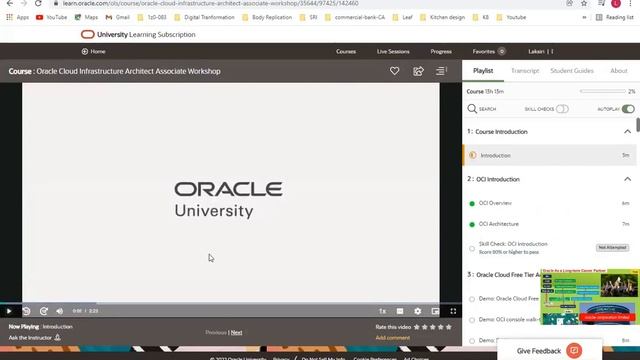Go to Home in the navigation bar
640x360 pixels.
[x=93, y=51]
